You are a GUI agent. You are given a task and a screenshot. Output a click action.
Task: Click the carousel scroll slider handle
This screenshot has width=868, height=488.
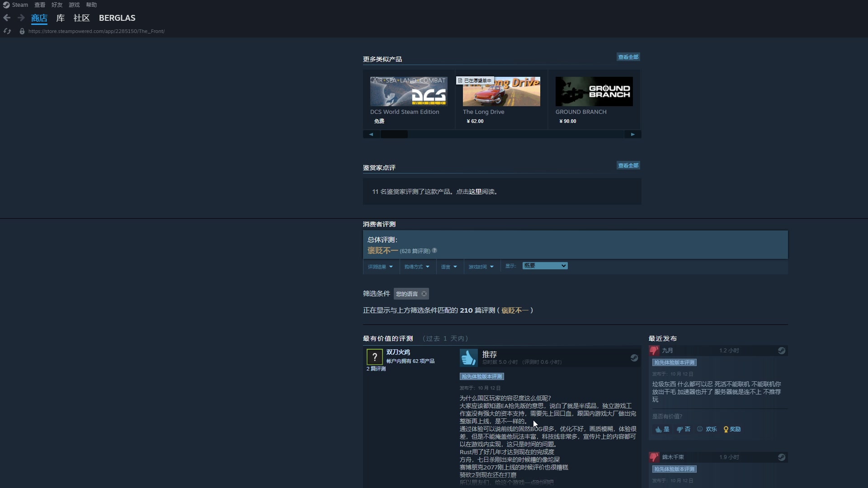[x=394, y=134]
